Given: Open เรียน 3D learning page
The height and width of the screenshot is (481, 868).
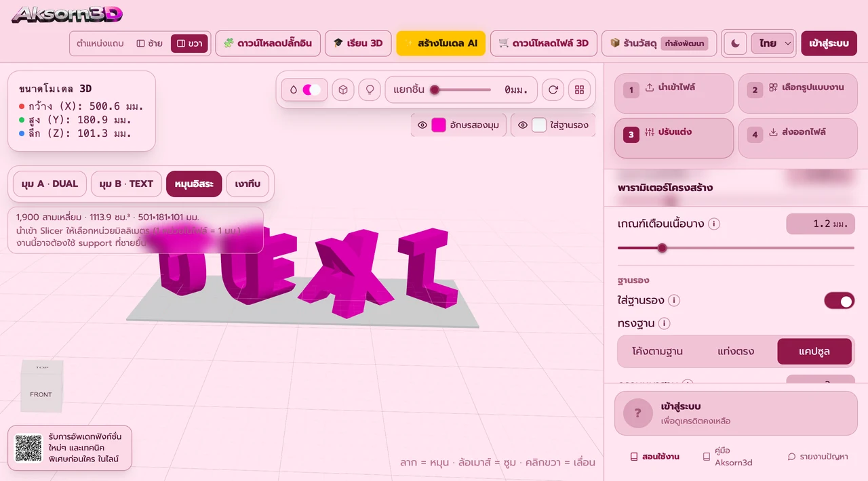Looking at the screenshot, I should 358,43.
